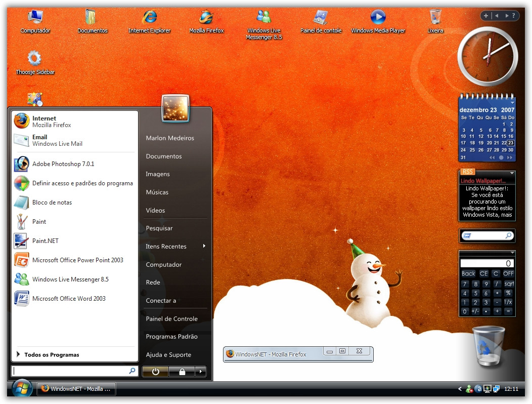Select Pesquisar in Start menu

coord(159,228)
